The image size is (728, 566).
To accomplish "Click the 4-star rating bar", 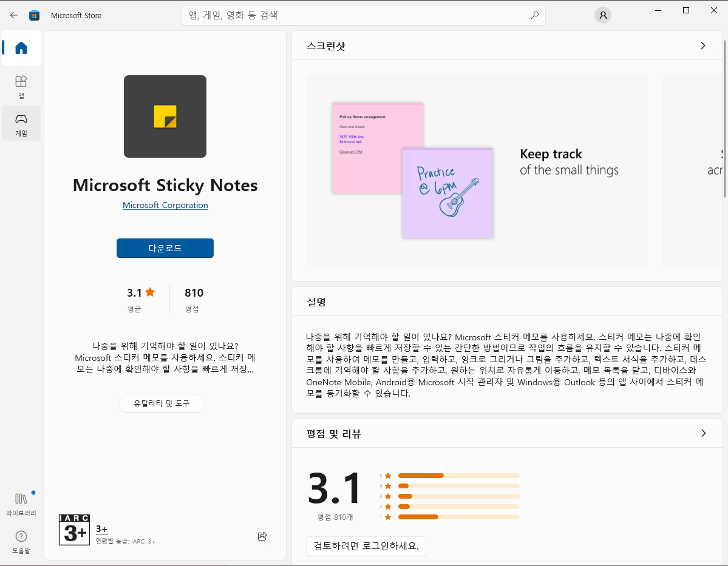I will tap(458, 486).
